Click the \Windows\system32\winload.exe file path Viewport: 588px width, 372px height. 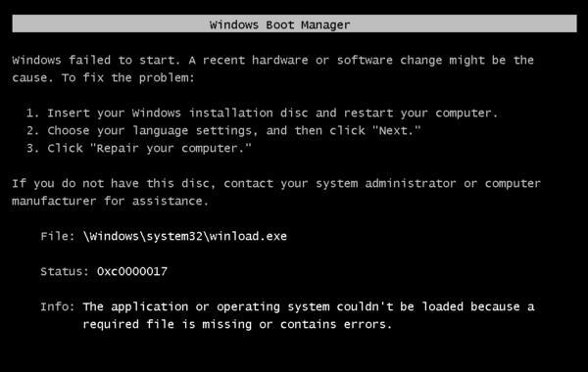(x=185, y=236)
